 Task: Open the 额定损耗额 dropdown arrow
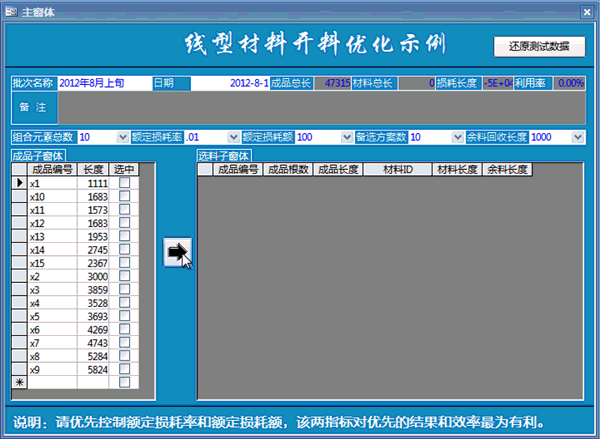click(x=347, y=137)
